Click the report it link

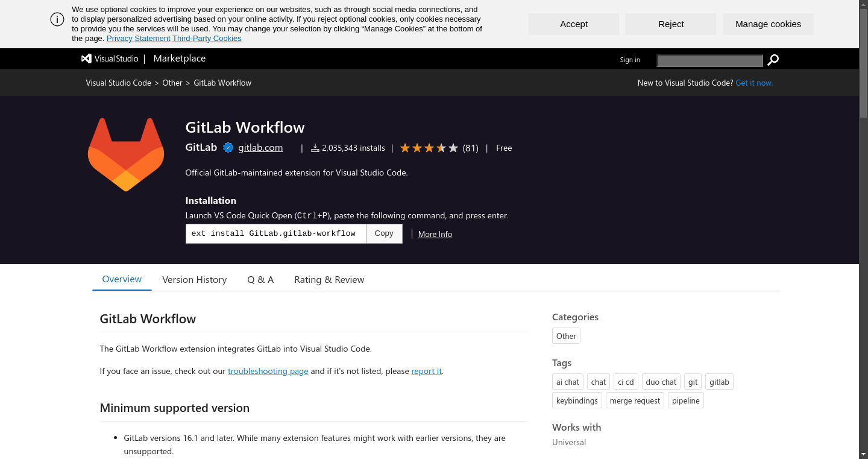(427, 371)
